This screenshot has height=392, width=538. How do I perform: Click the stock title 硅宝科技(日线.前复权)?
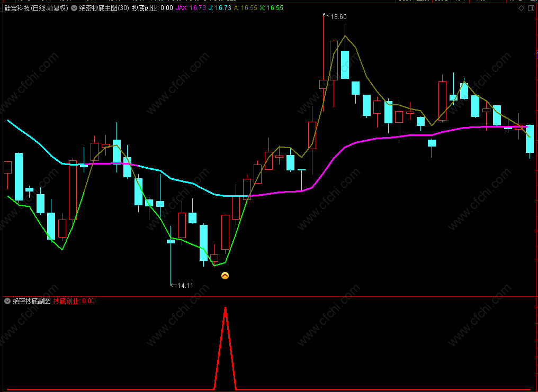[37, 8]
